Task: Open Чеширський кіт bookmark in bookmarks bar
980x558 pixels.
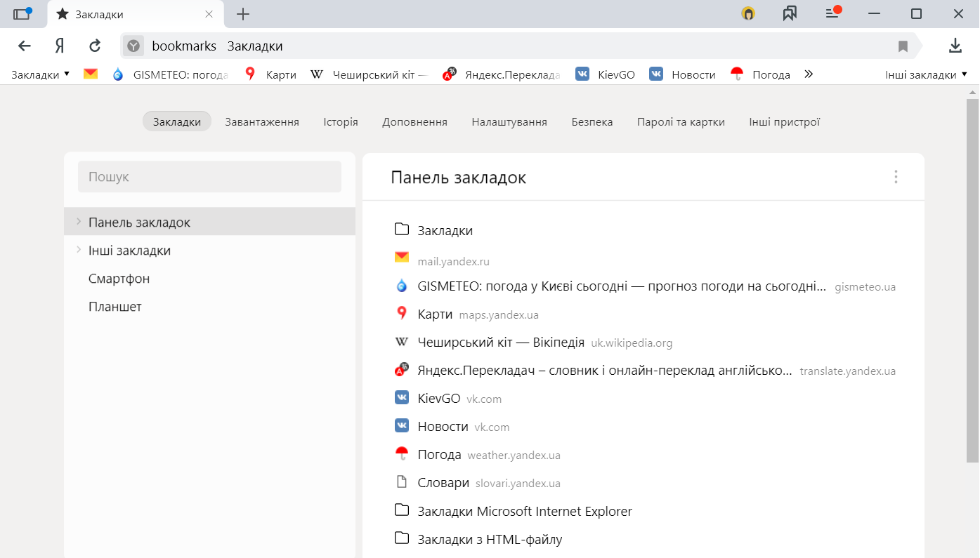Action: pos(370,74)
